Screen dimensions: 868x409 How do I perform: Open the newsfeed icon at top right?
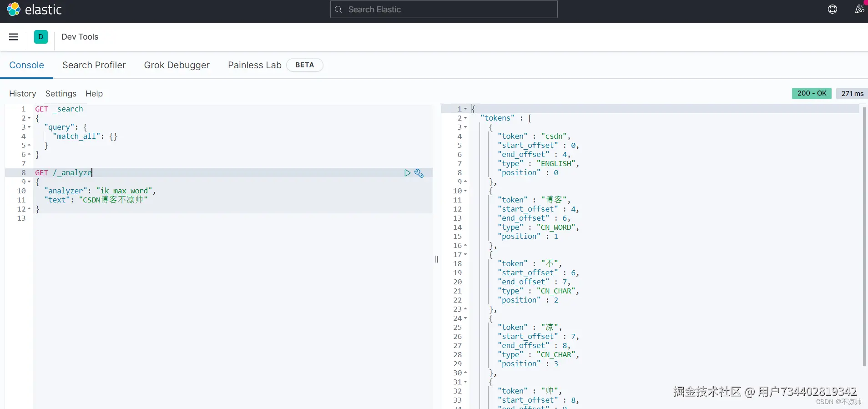(859, 9)
